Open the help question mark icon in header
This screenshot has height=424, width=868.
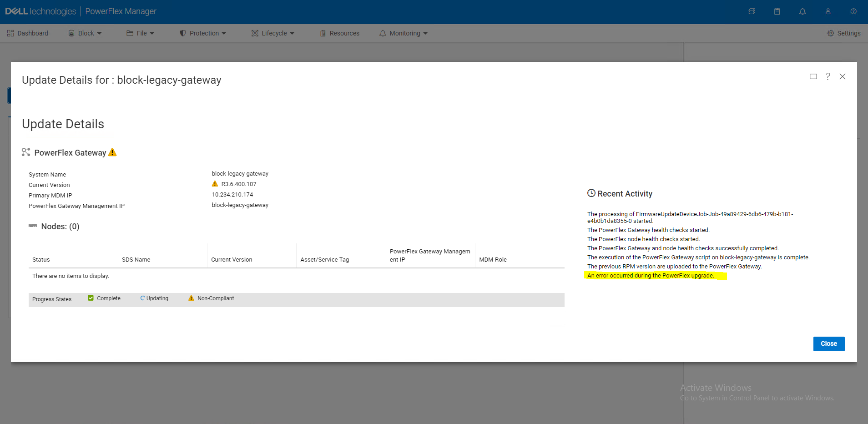853,11
